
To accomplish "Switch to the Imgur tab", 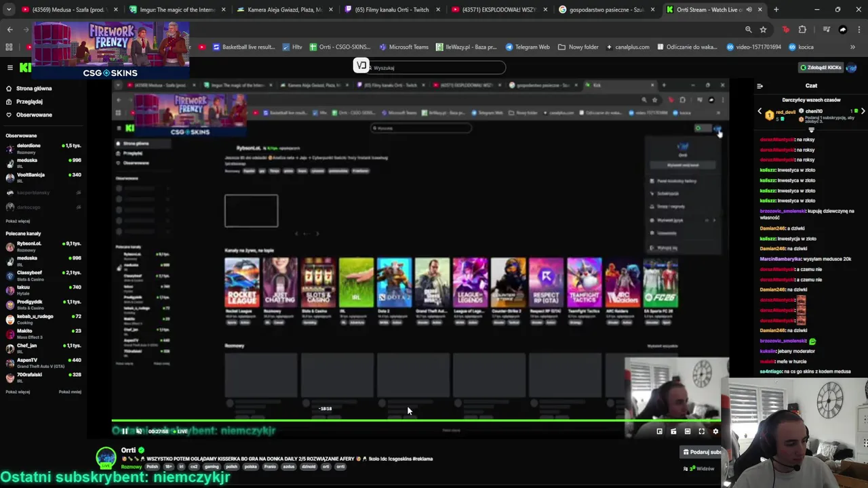I will coord(178,9).
